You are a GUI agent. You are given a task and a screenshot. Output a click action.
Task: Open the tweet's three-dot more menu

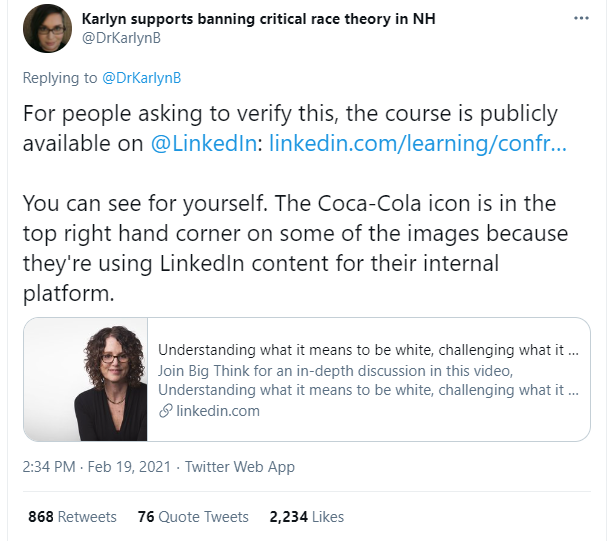tap(581, 19)
